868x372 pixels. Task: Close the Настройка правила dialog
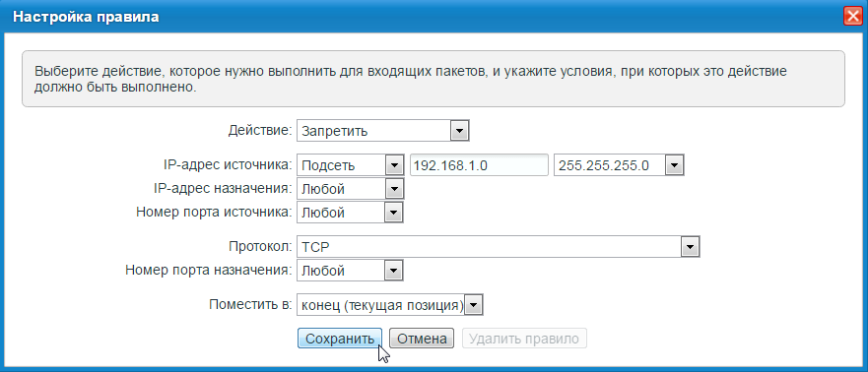pyautogui.click(x=852, y=17)
